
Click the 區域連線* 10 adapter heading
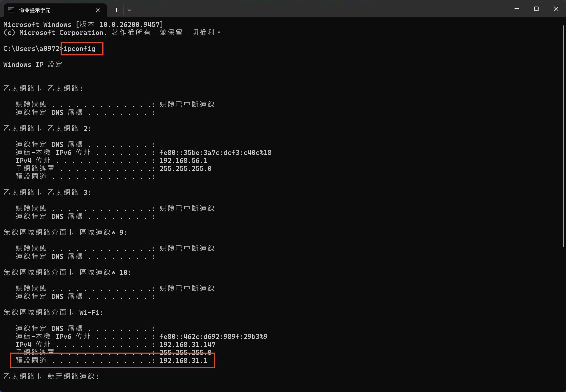tap(67, 273)
